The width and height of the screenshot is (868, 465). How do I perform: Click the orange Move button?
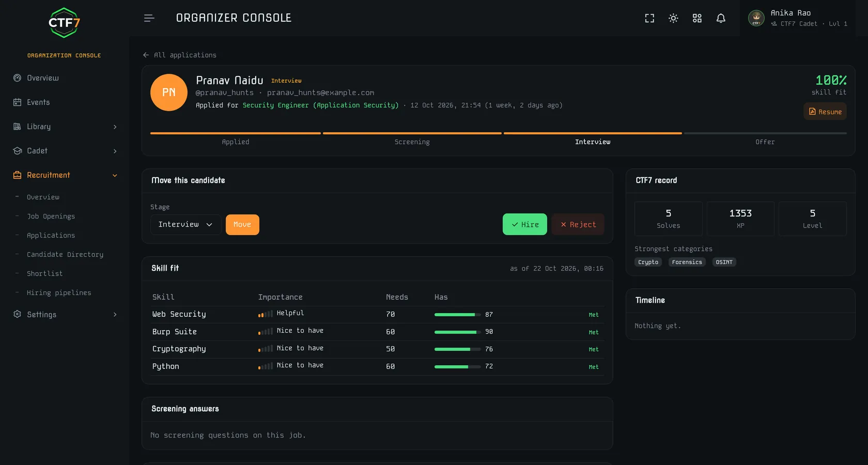242,225
